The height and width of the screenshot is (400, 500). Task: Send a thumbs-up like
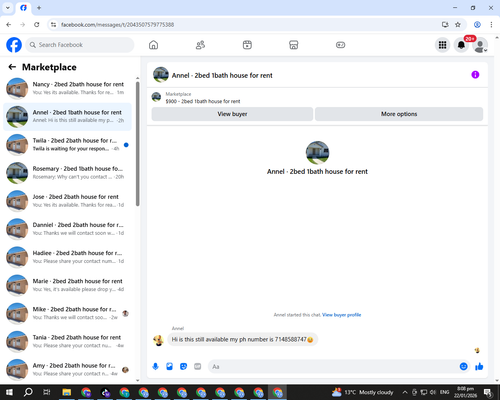coord(479,367)
